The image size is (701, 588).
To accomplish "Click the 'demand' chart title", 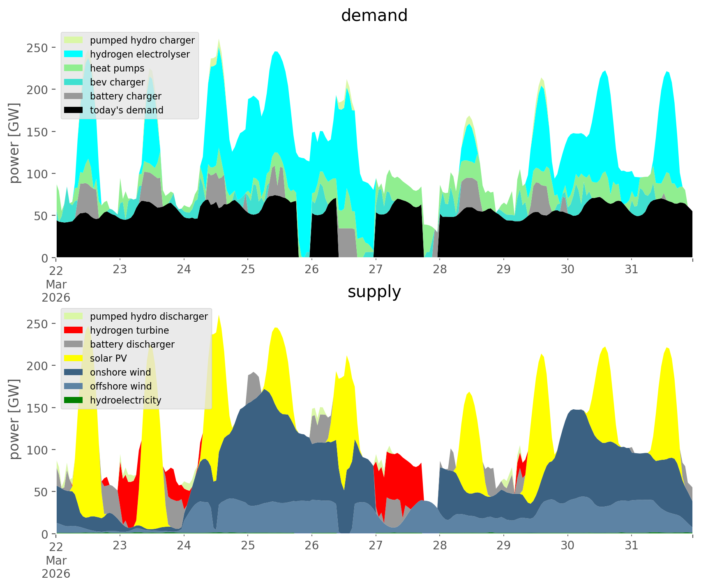I will [374, 16].
